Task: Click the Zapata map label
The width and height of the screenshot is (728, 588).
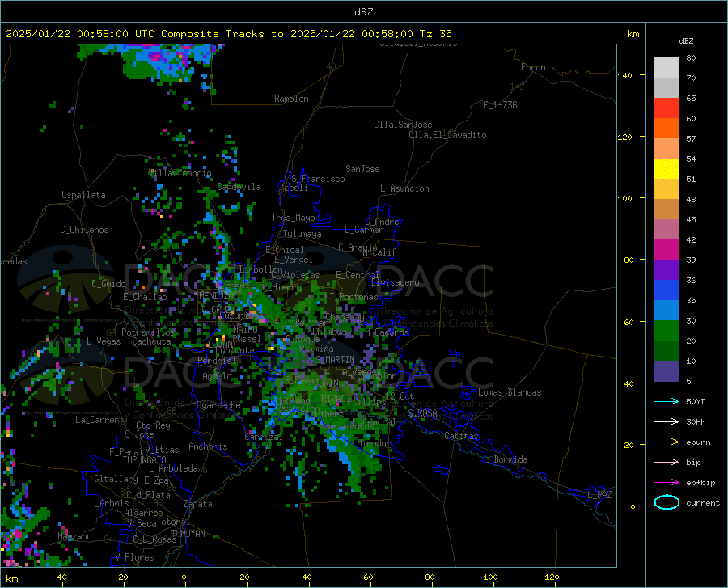Action: (x=198, y=504)
